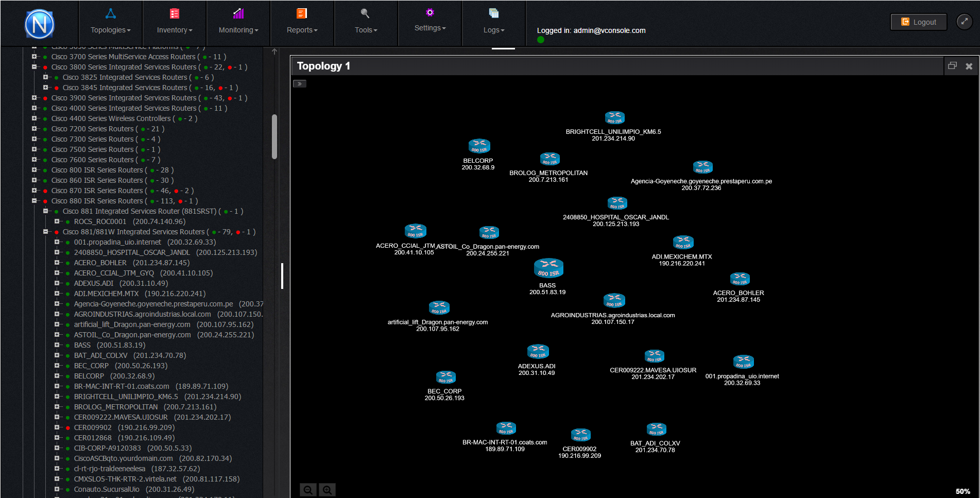This screenshot has width=980, height=498.
Task: Select the 2408850_HOSPITAL_OSCAR_JANDL router node
Action: coord(617,203)
